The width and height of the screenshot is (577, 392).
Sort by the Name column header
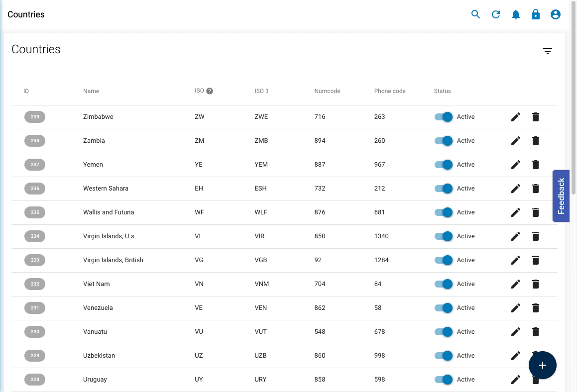(91, 91)
